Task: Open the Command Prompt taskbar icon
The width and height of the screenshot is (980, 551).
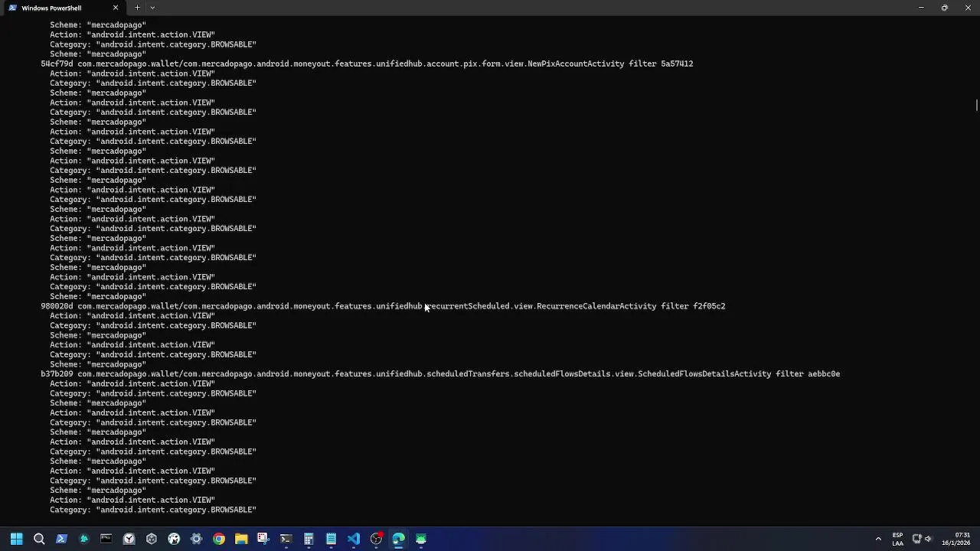Action: coord(106,539)
